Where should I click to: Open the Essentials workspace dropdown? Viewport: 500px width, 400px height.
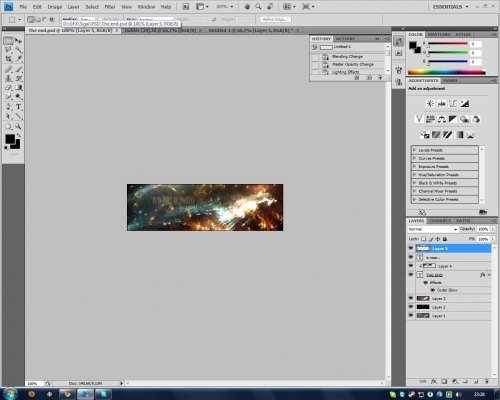tap(450, 7)
